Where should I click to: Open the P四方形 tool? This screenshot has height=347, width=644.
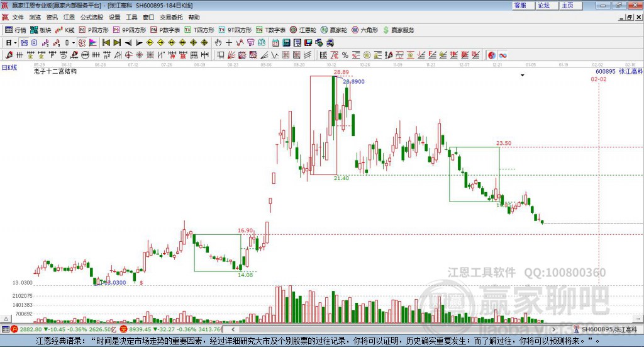click(x=94, y=30)
